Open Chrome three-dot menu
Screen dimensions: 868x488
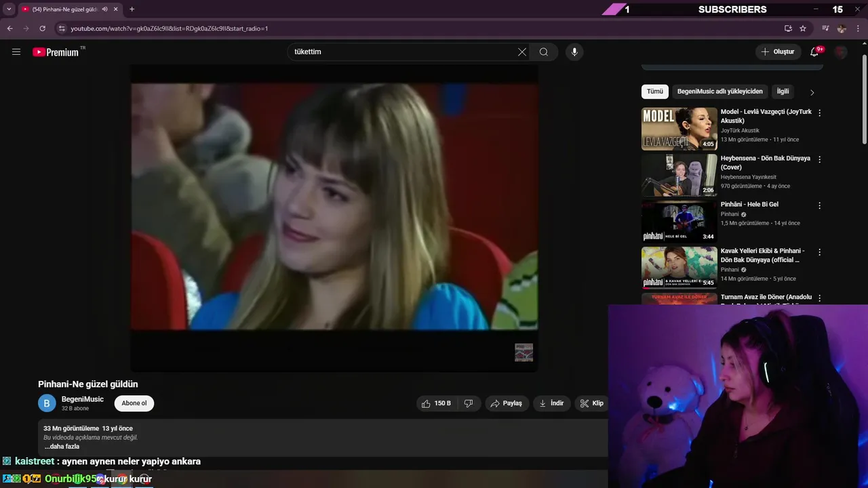click(858, 28)
